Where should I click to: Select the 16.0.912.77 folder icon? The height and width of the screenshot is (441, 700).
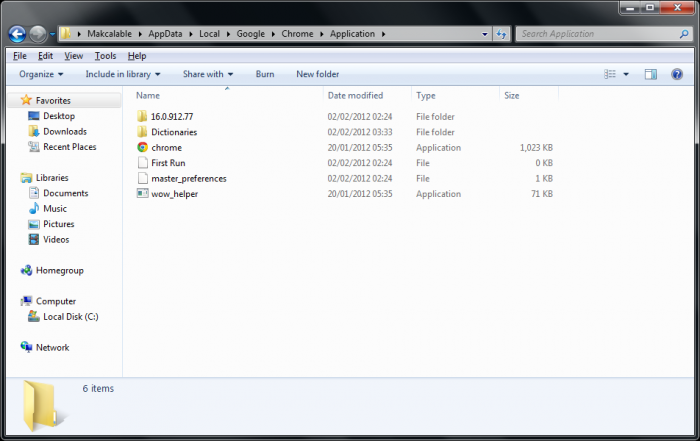click(x=142, y=116)
